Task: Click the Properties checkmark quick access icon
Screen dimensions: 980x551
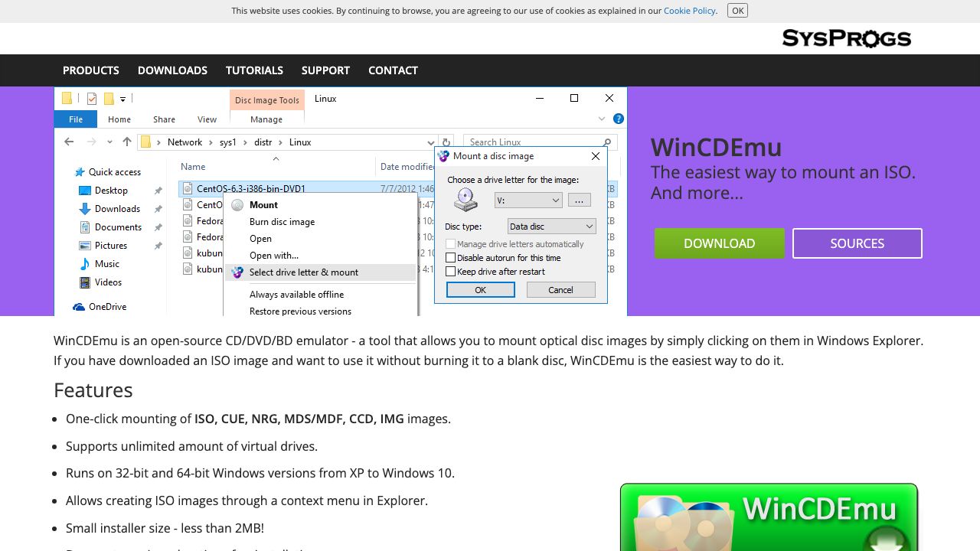Action: [92, 98]
